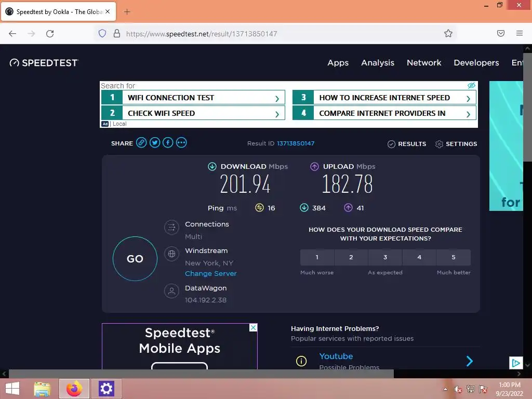Click the vertical scrollbar down arrow
The image size is (532, 399).
tap(527, 365)
